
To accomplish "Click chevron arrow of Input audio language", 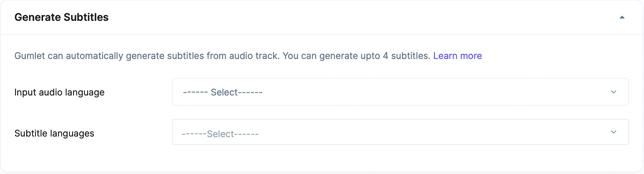I will click(x=613, y=92).
